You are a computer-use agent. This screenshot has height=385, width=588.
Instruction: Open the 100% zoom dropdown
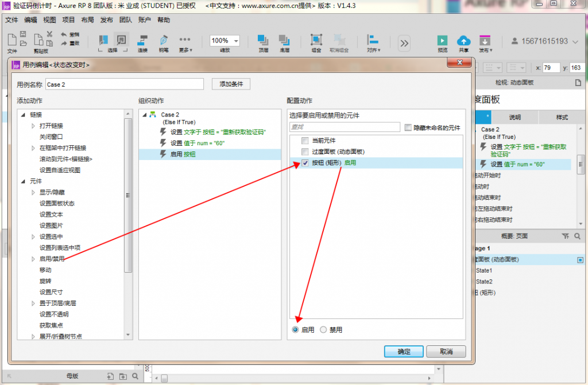[236, 41]
